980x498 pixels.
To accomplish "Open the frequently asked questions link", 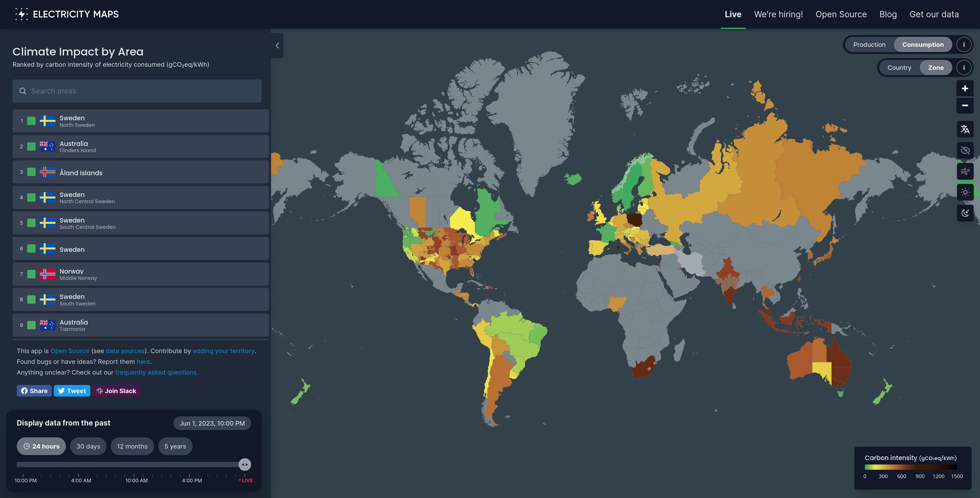I will pos(156,372).
